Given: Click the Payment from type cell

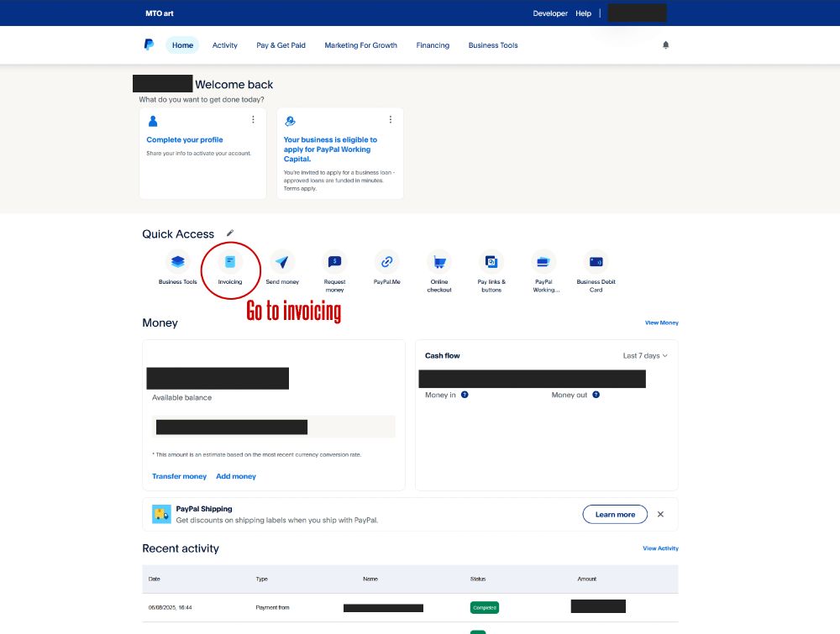Looking at the screenshot, I should (x=272, y=608).
